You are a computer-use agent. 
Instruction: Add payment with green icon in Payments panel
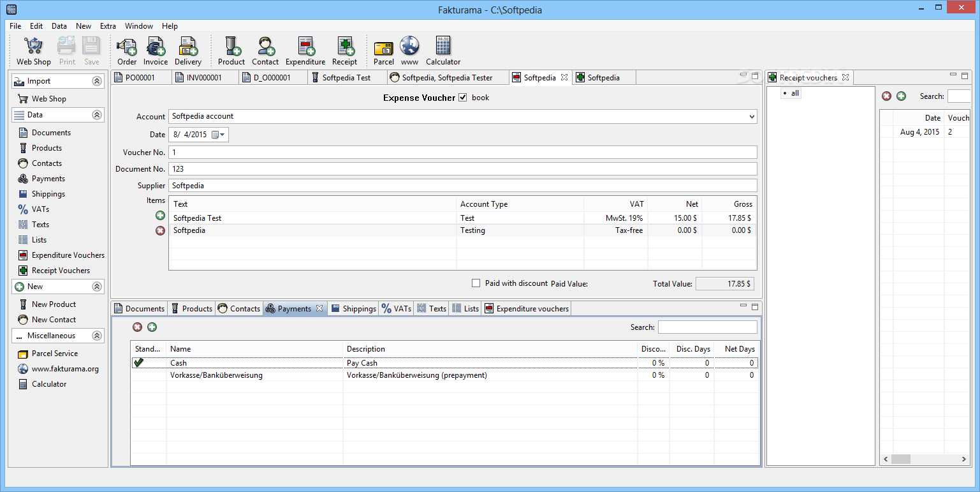[152, 327]
